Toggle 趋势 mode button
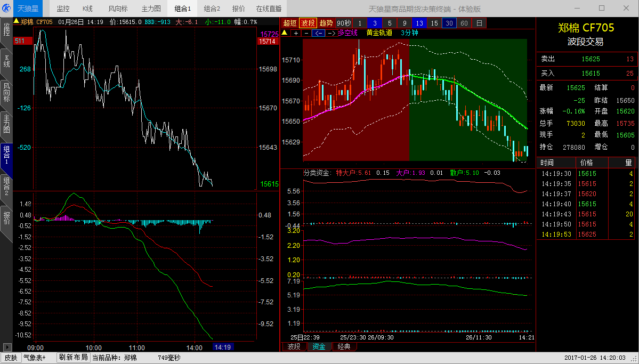Screen dimensions: 639x364 pyautogui.click(x=326, y=23)
